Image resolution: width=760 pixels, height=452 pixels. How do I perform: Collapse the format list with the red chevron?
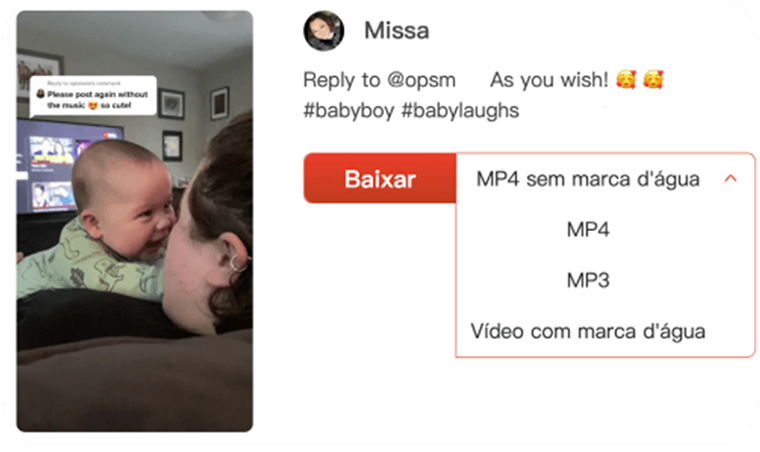(730, 179)
